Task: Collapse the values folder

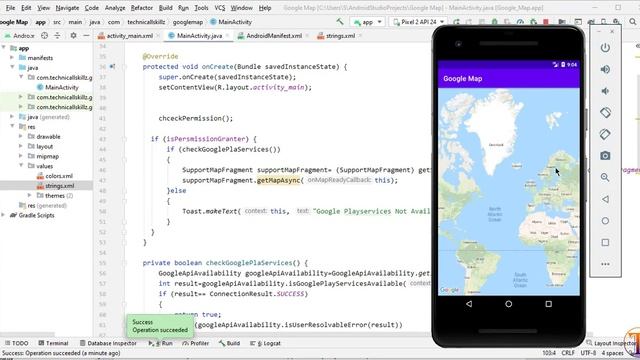Action: 21,166
